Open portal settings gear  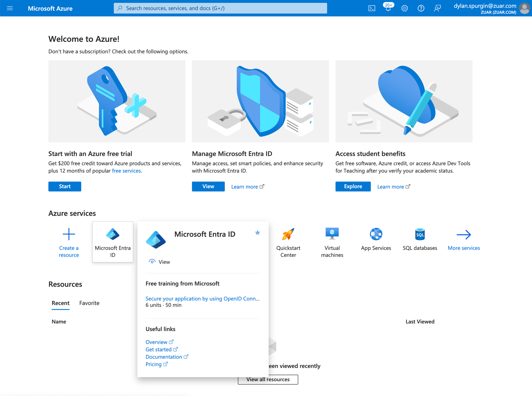tap(405, 8)
